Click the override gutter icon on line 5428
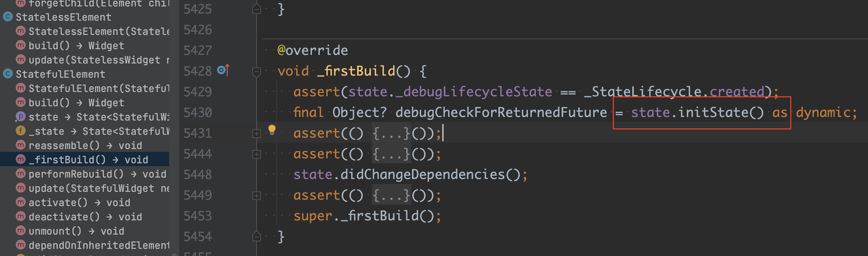Image resolution: width=868 pixels, height=256 pixels. (223, 70)
